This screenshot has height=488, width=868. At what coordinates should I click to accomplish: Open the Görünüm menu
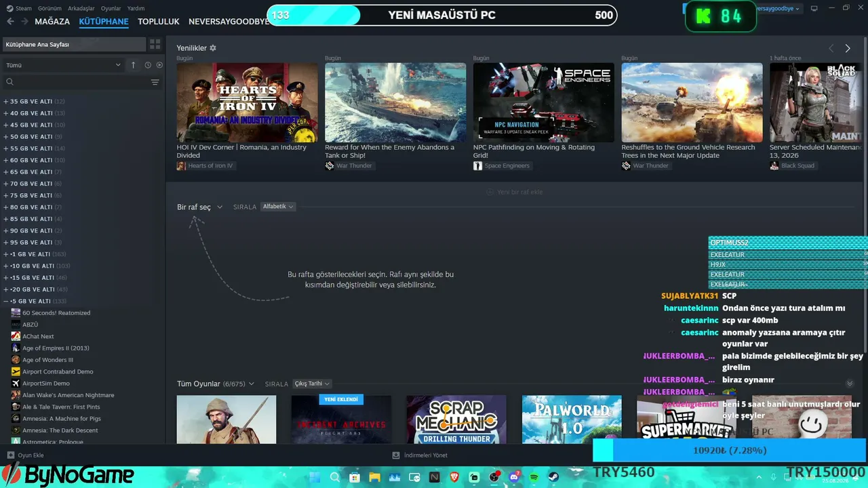pyautogui.click(x=50, y=8)
